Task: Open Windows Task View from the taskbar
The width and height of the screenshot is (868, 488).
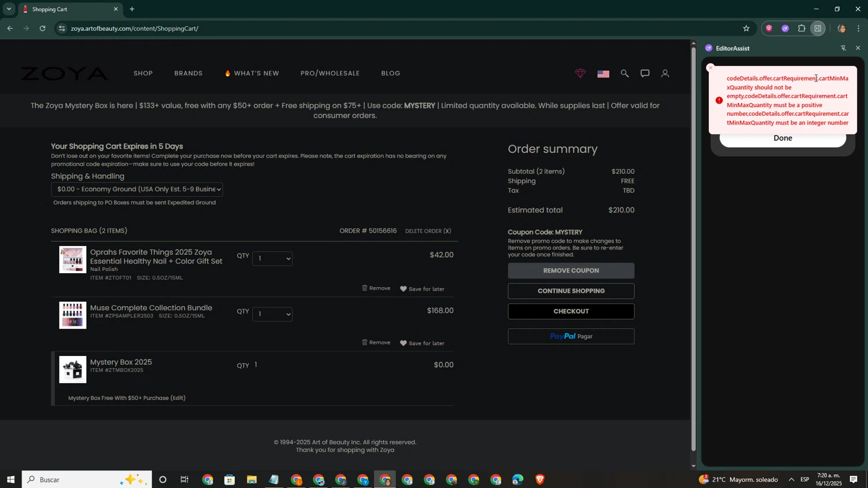Action: 185,479
